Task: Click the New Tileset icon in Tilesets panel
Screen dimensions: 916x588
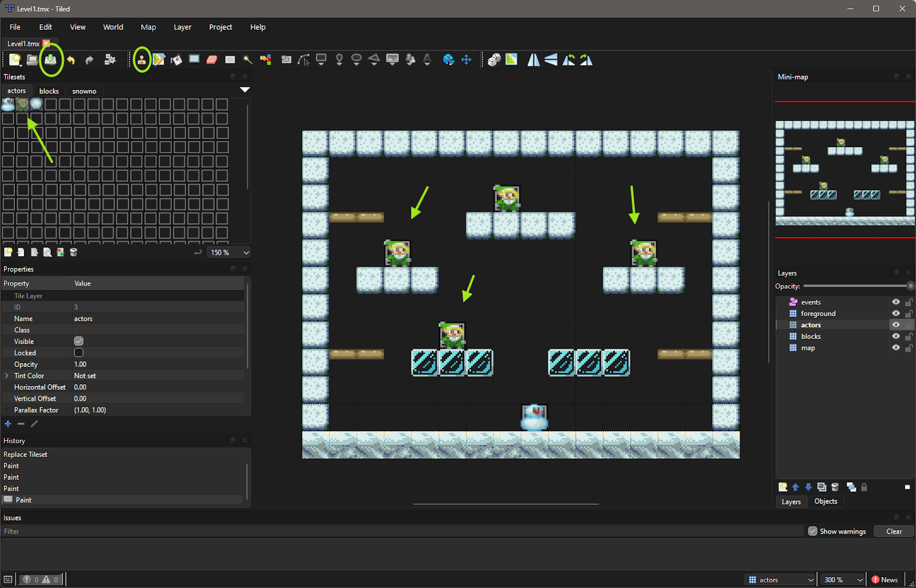Action: [x=8, y=252]
